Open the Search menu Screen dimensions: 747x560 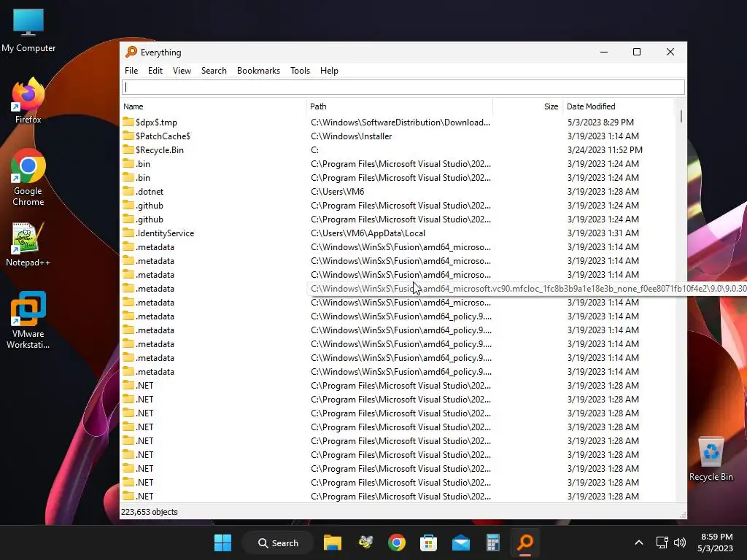coord(214,71)
